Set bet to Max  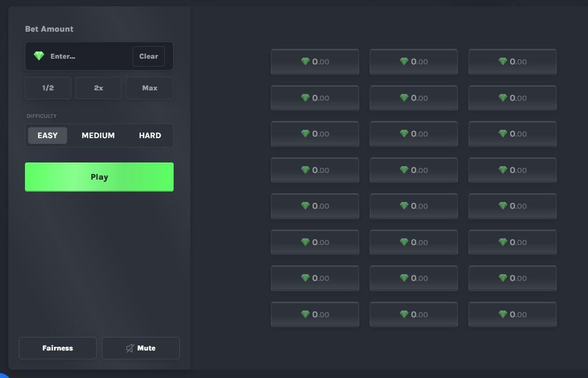150,88
